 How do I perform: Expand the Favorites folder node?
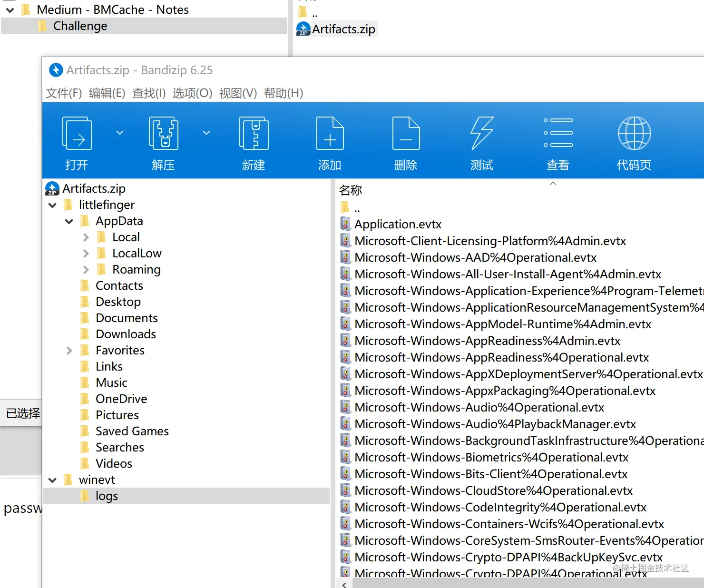click(69, 351)
